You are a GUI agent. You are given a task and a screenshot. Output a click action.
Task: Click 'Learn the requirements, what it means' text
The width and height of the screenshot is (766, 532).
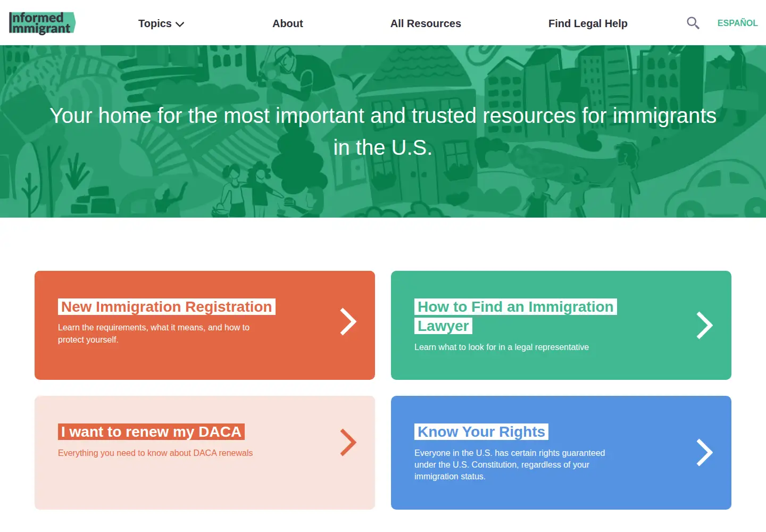pyautogui.click(x=154, y=334)
